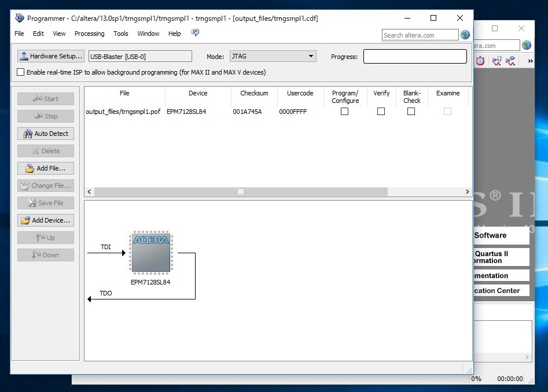Expand Quartus toolbar overflow chevron
Viewport: 548px width, 392px height.
click(x=530, y=61)
